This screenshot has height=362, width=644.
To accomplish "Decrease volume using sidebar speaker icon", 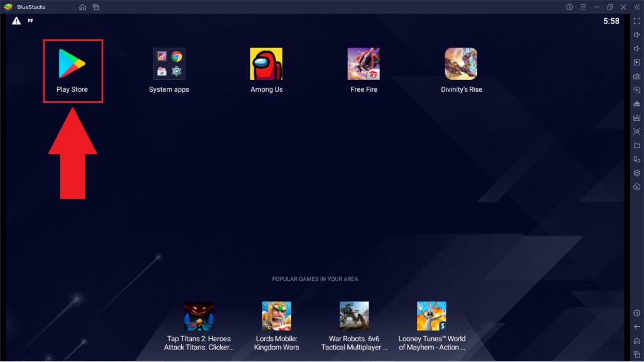I will tap(636, 48).
